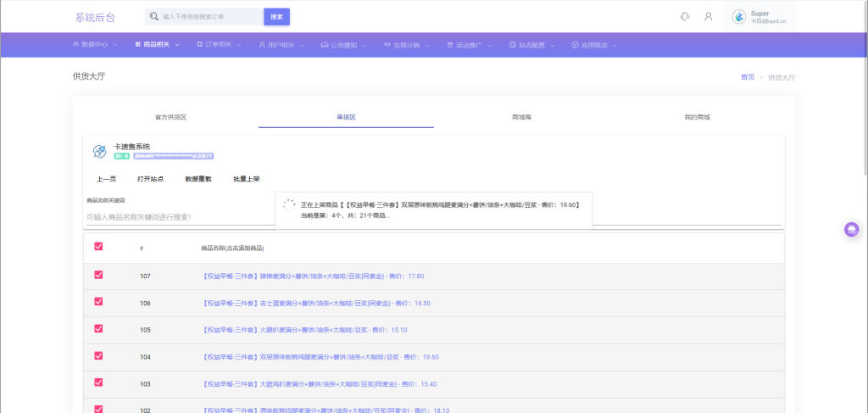Click the 应用商店 cube icon
The image size is (868, 413).
[x=576, y=44]
